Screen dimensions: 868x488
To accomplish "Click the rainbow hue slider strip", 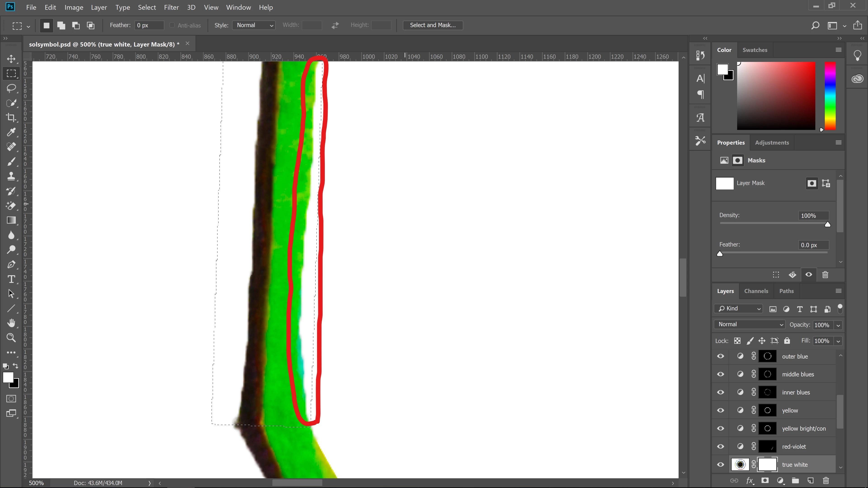I will point(830,96).
